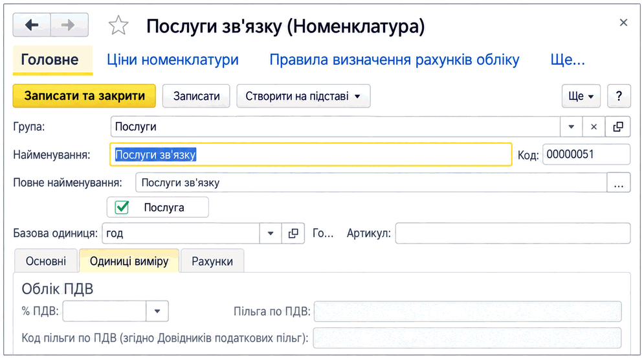Toggle the Послуга checkbox
Viewport: 644px width, 359px height.
tap(122, 207)
